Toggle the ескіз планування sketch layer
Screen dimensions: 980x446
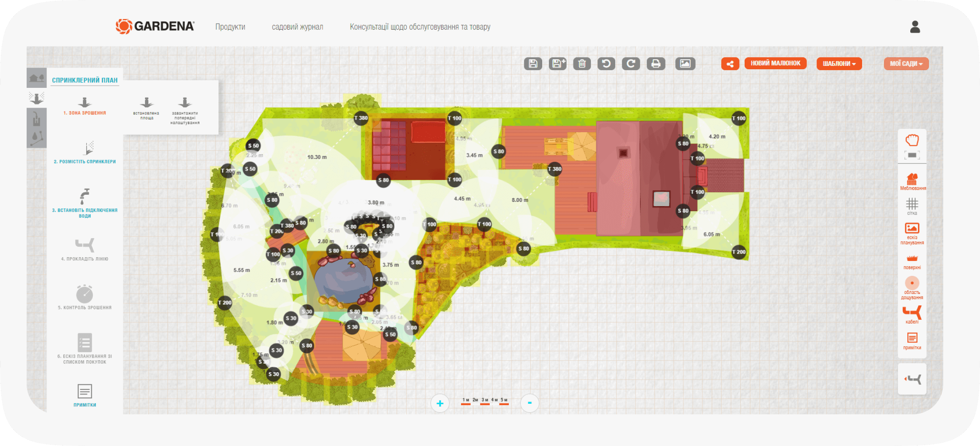point(912,234)
